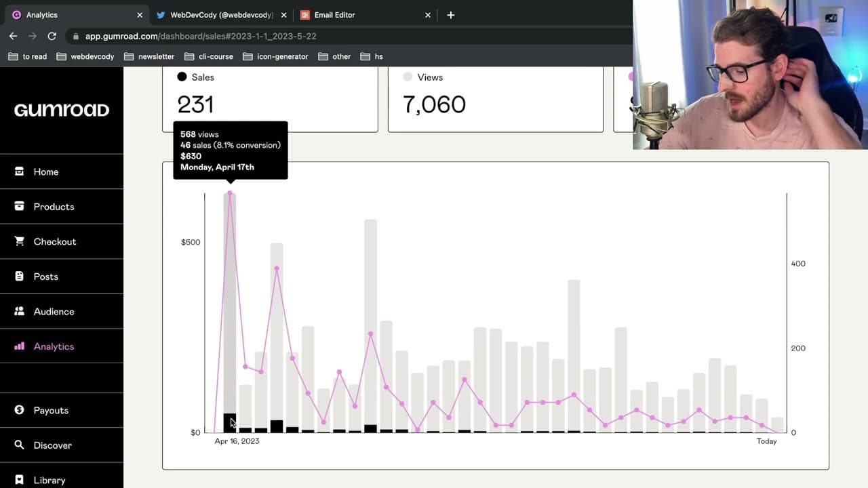The image size is (868, 488).
Task: Open the cli-course bookmarks folder
Action: pyautogui.click(x=208, y=56)
